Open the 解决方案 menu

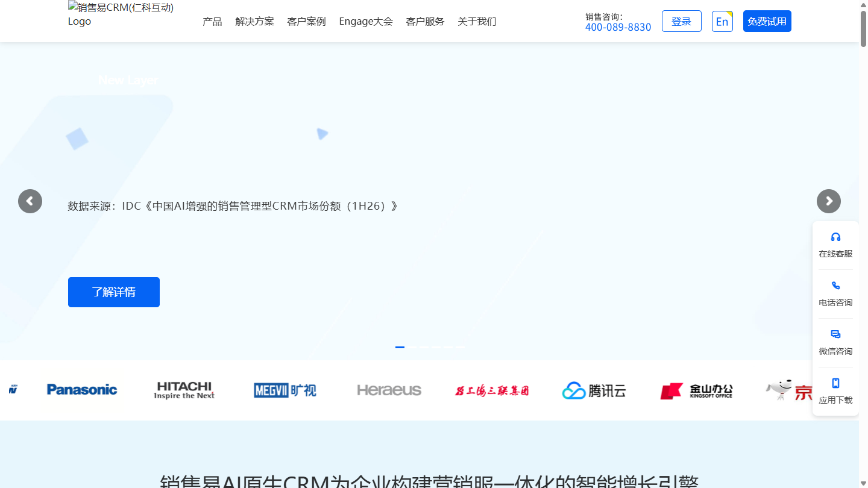[x=254, y=22]
